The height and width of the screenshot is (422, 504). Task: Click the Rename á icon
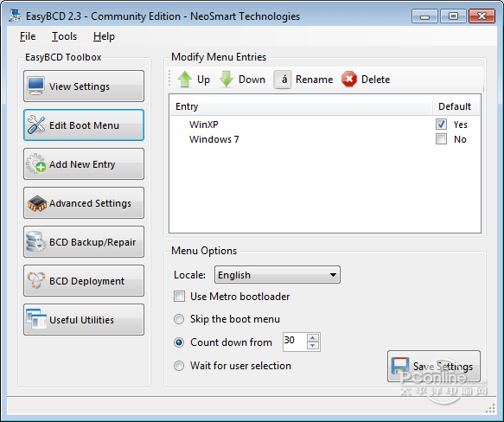coord(282,80)
